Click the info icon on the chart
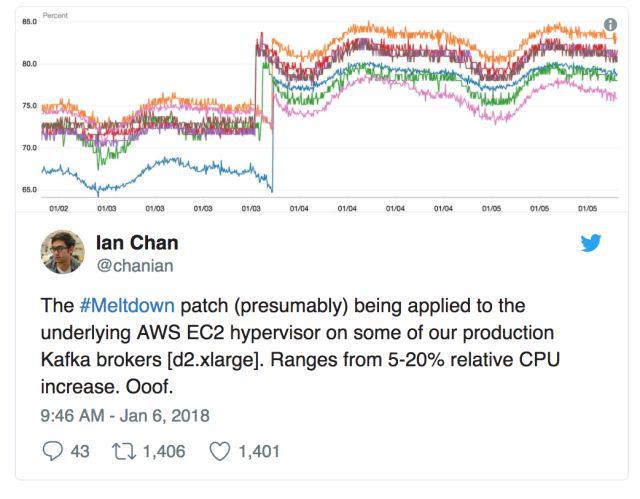Screen dimensions: 640x499 (x=610, y=25)
